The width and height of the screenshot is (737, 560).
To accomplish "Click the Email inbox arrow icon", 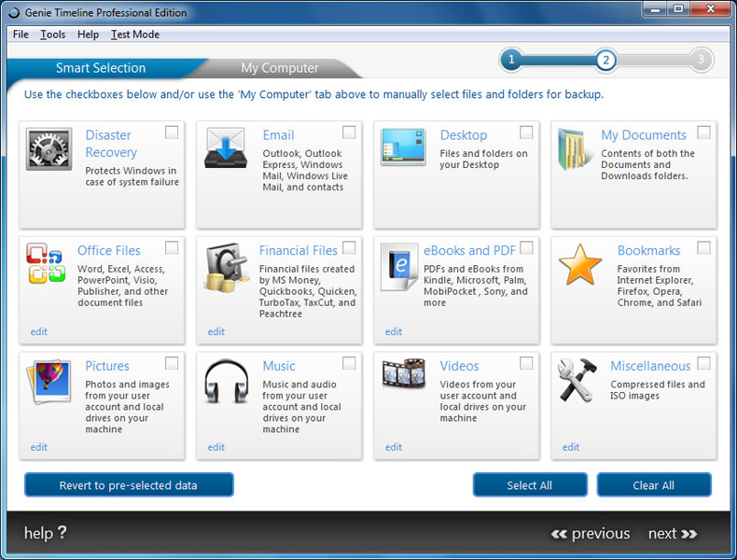I will (226, 147).
